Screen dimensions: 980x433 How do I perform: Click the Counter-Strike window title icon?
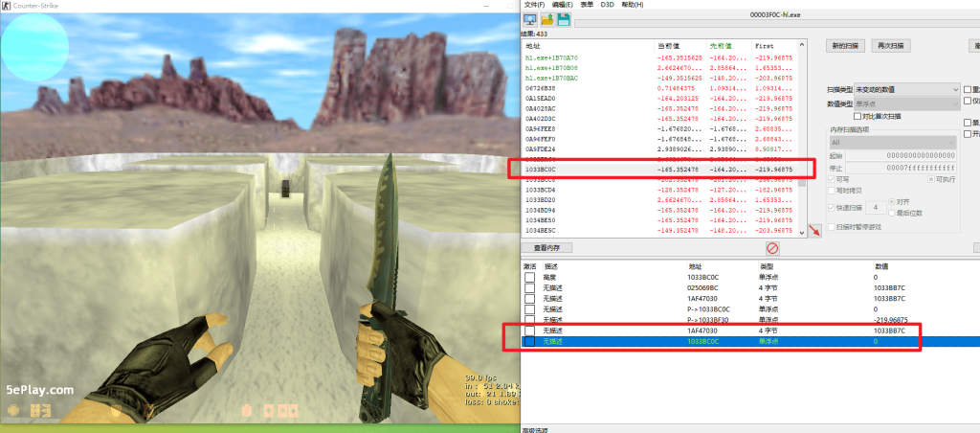pyautogui.click(x=7, y=5)
